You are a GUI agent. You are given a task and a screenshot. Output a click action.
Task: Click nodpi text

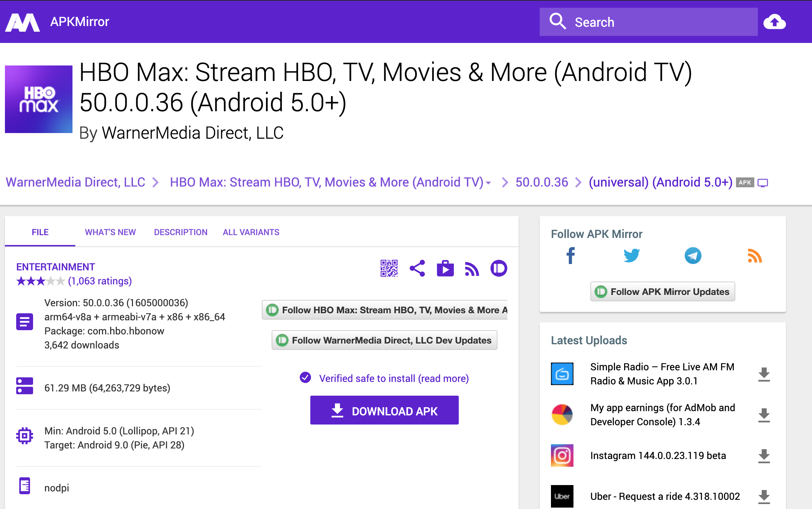pyautogui.click(x=57, y=488)
